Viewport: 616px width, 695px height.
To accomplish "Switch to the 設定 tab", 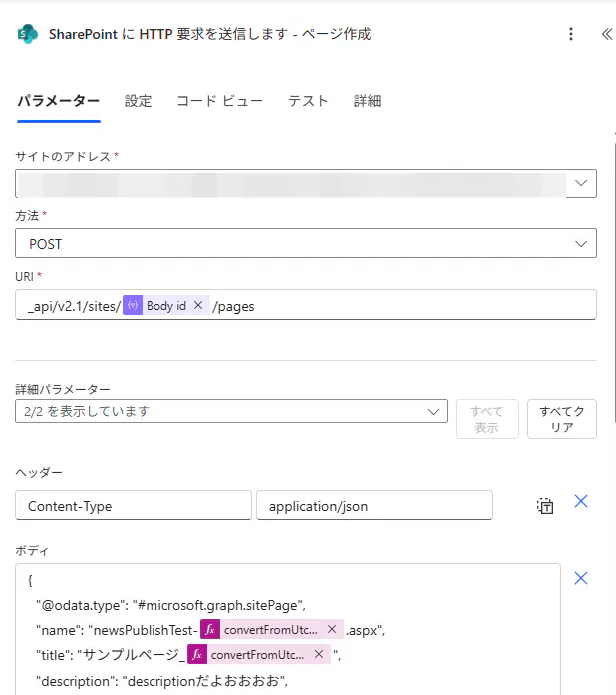I will coord(138,101).
